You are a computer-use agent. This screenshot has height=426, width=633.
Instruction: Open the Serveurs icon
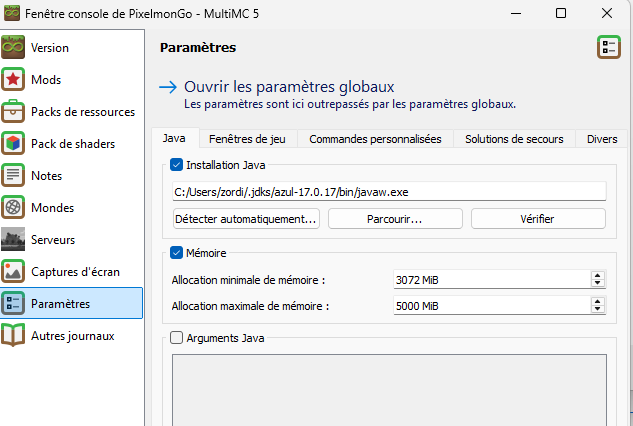pos(14,240)
